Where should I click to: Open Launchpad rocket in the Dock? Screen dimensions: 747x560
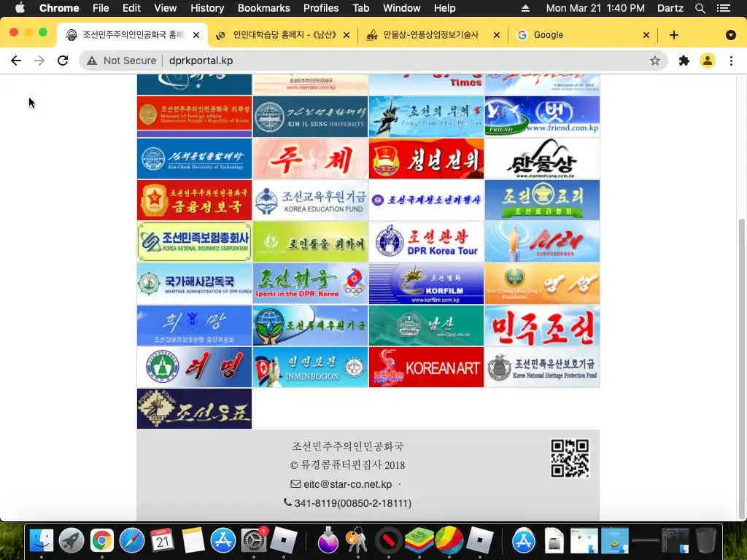tap(71, 540)
